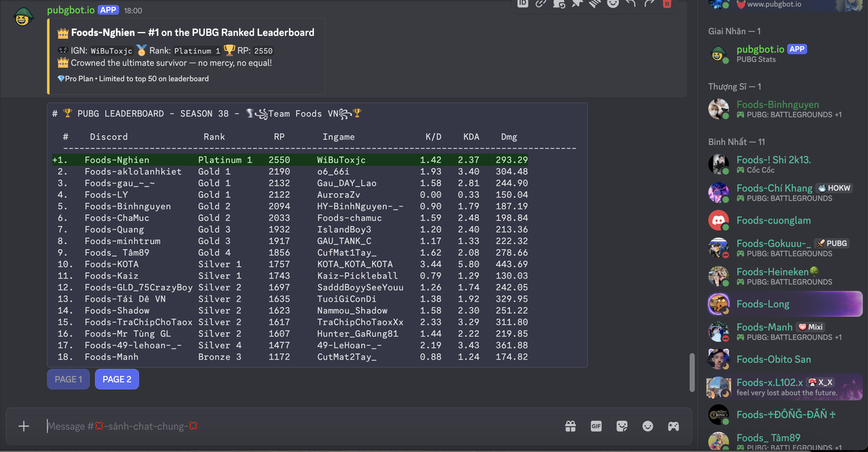Click the message input field
Viewport: 868px width, 452px height.
298,426
